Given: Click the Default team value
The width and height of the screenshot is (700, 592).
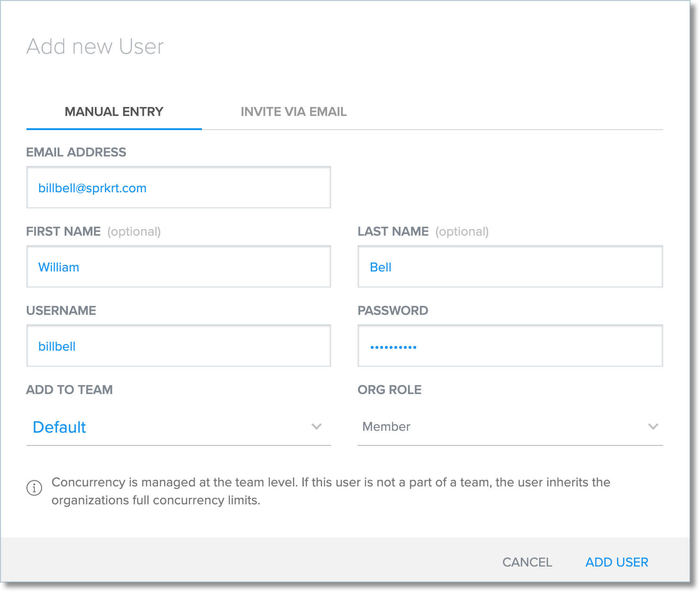Looking at the screenshot, I should 59,427.
